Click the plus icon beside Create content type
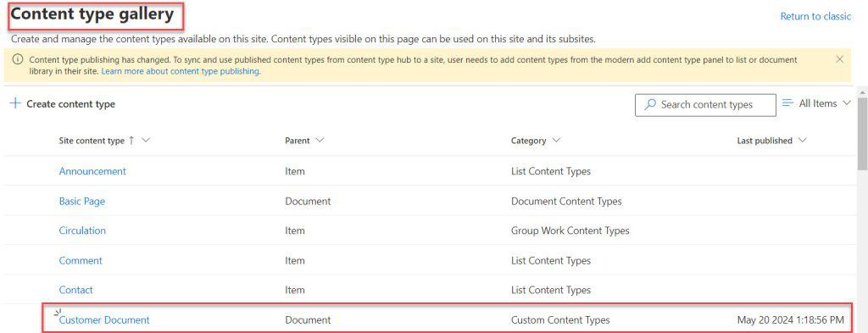868x333 pixels. pos(15,103)
